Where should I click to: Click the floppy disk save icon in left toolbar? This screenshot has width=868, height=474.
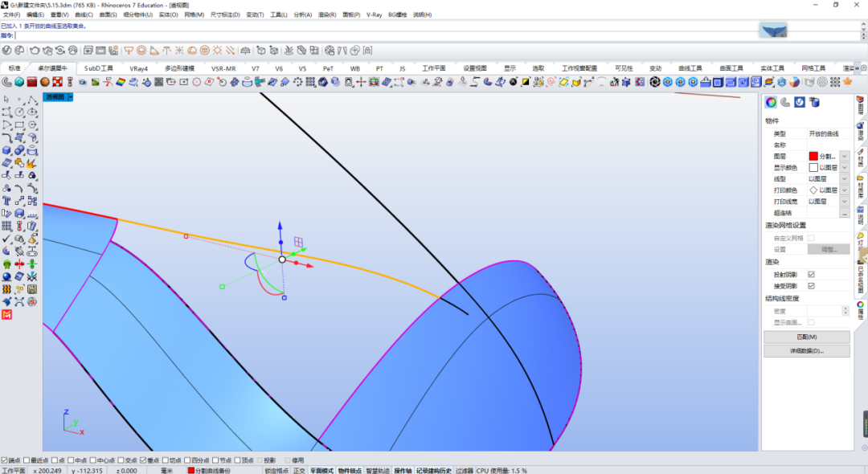click(32, 289)
